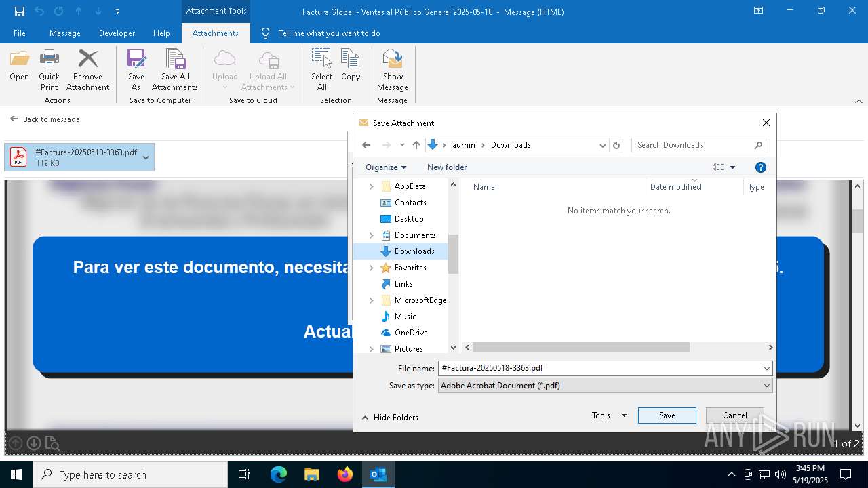Image resolution: width=868 pixels, height=488 pixels.
Task: Open Customize Quick Access Toolbar dropdown
Action: point(117,11)
